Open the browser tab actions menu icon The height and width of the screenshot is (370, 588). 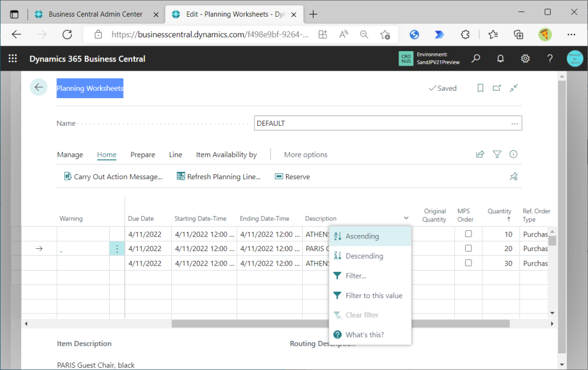pos(14,14)
